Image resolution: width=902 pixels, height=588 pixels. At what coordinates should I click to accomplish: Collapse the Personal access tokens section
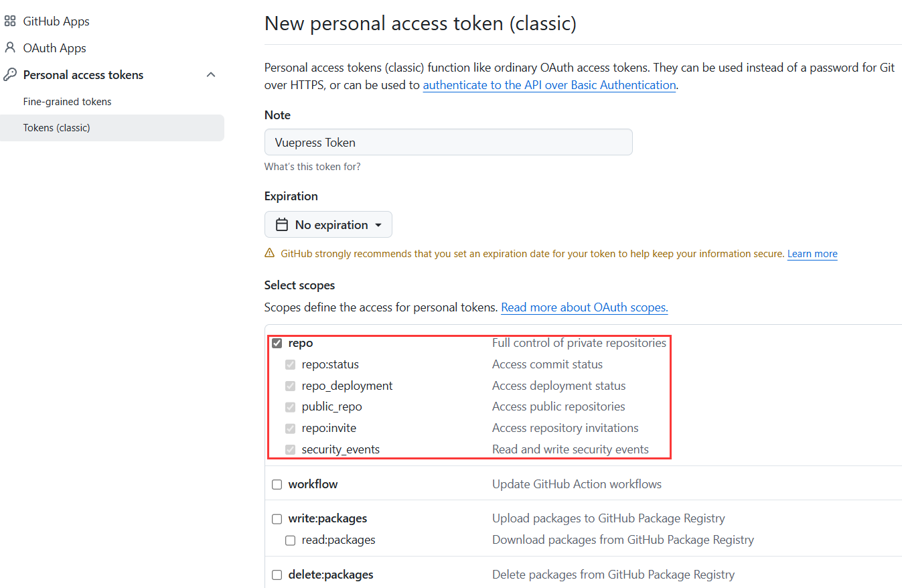(x=211, y=75)
